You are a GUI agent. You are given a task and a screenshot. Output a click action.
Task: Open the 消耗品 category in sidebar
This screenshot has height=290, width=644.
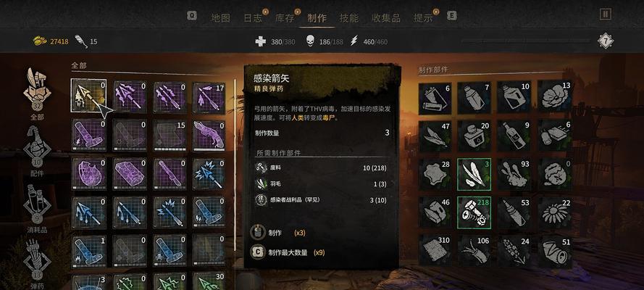point(37,204)
